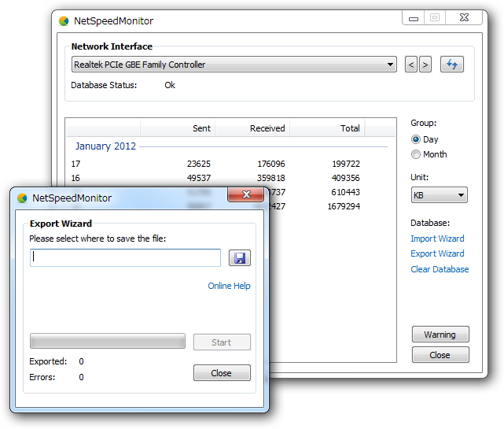This screenshot has height=429, width=504.
Task: Open the Network Interface dropdown
Action: tap(234, 65)
